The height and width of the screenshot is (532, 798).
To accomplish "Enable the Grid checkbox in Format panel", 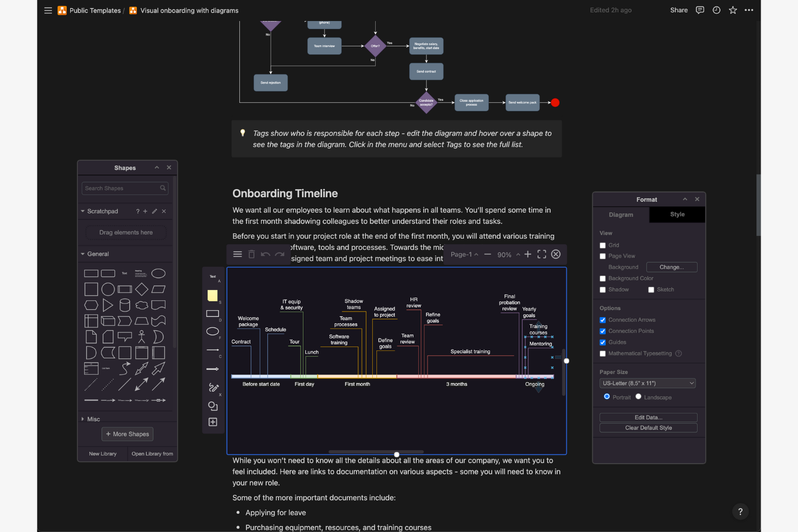I will [x=602, y=245].
